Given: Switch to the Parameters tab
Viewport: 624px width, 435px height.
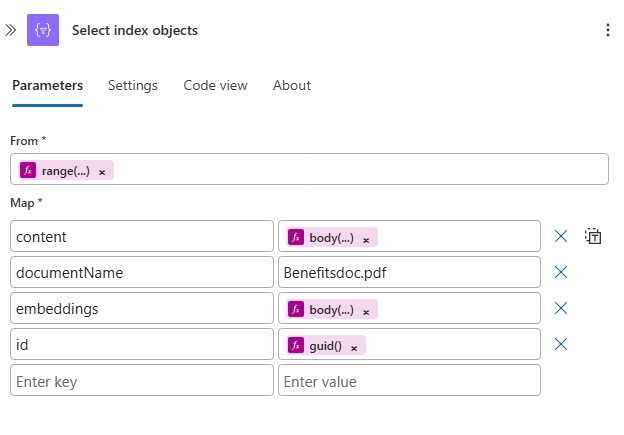Looking at the screenshot, I should click(x=47, y=85).
